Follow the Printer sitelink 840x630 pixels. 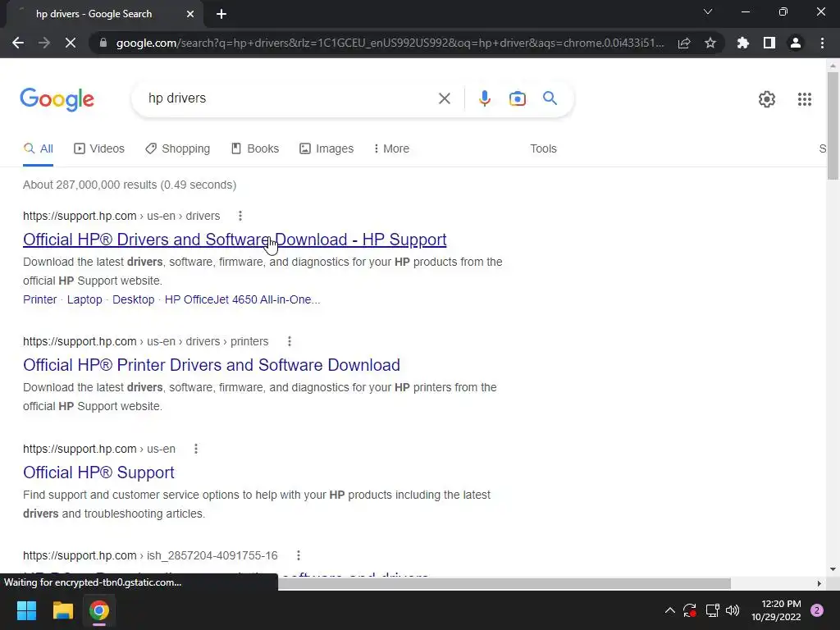39,299
